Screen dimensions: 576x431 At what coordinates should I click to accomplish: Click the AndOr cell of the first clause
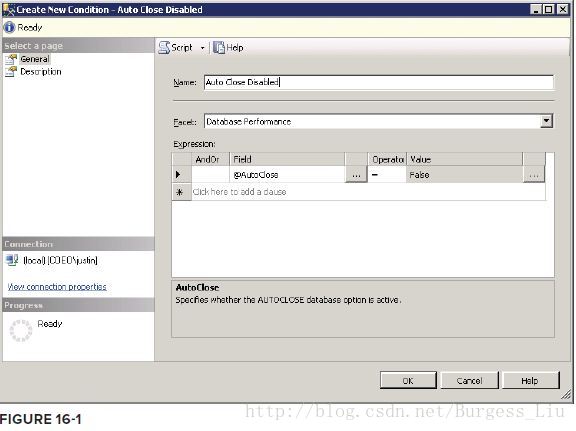coord(210,175)
